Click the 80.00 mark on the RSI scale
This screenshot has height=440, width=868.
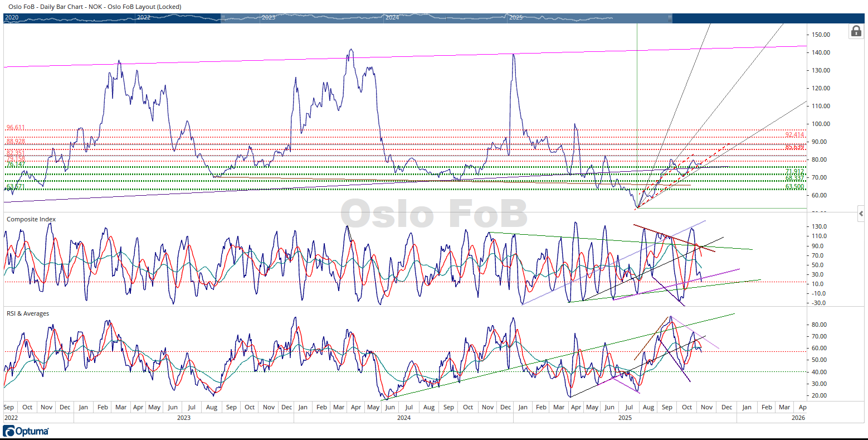821,325
